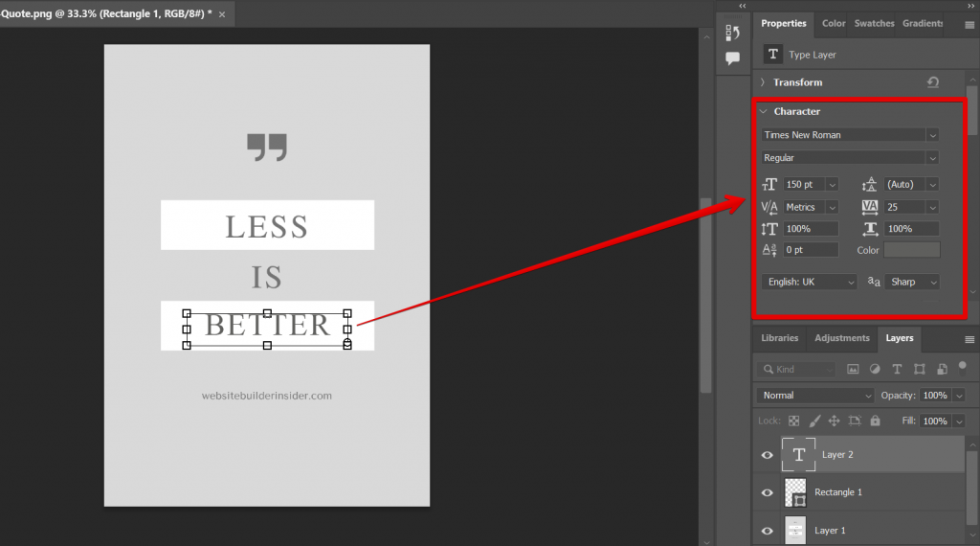
Task: Prevent auto-nesting artboard lock icon
Action: click(855, 421)
